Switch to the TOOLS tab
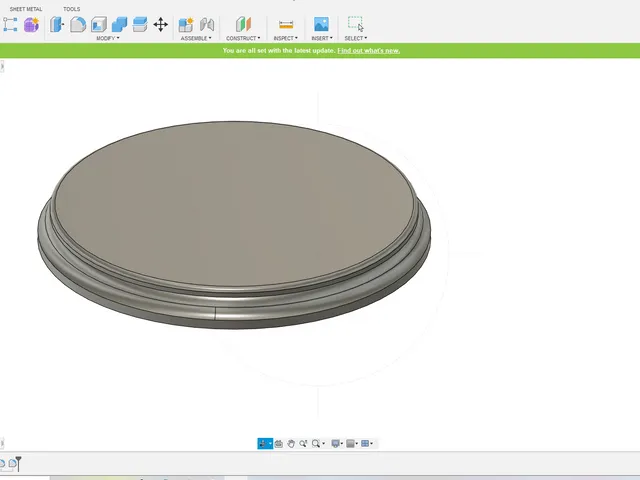Image resolution: width=640 pixels, height=480 pixels. point(72,9)
